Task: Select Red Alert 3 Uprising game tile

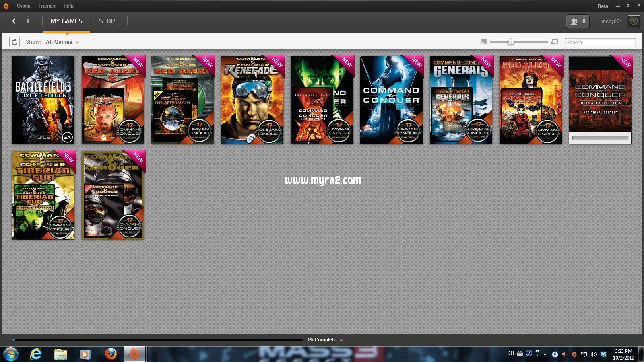Action: (x=530, y=100)
